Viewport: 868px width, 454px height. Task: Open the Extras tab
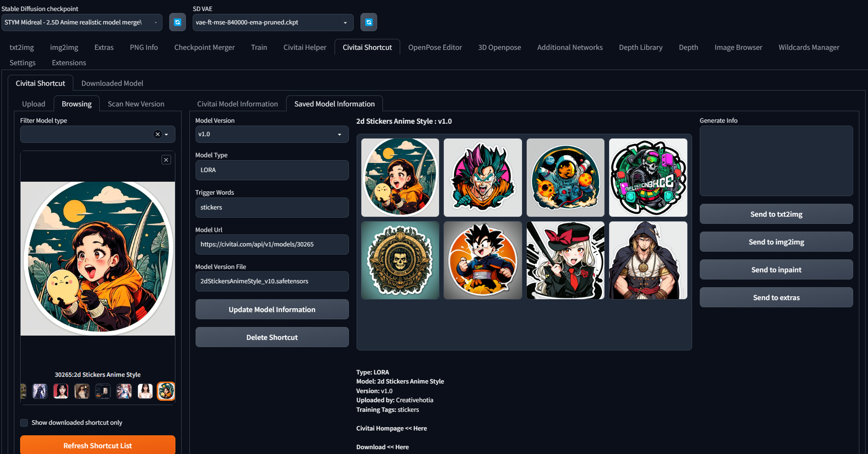104,47
